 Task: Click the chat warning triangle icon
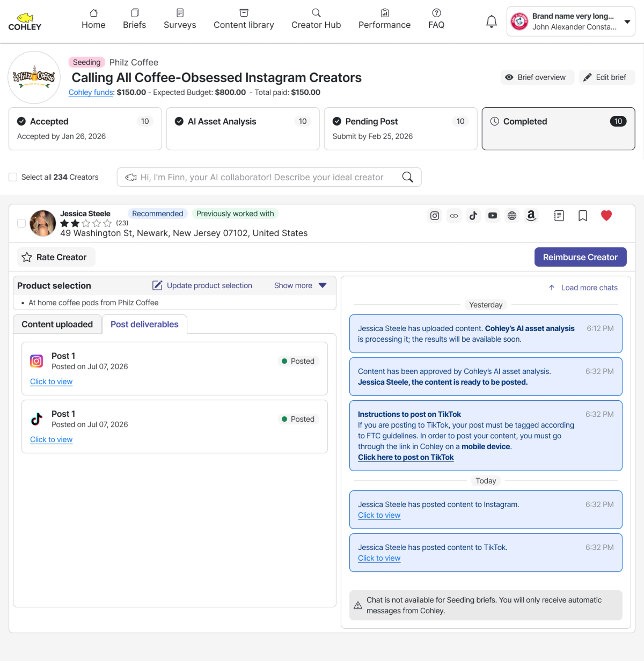coord(358,605)
